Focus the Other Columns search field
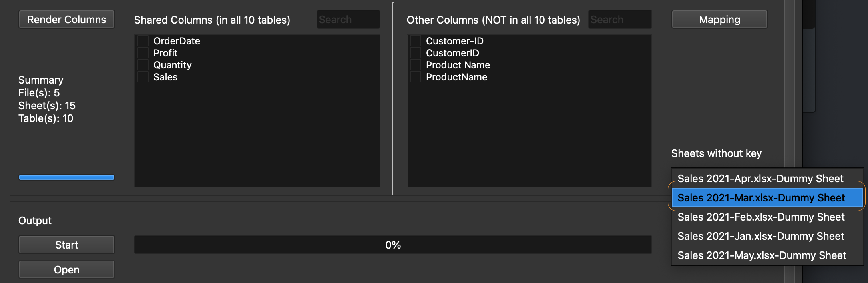This screenshot has width=868, height=283. (620, 20)
